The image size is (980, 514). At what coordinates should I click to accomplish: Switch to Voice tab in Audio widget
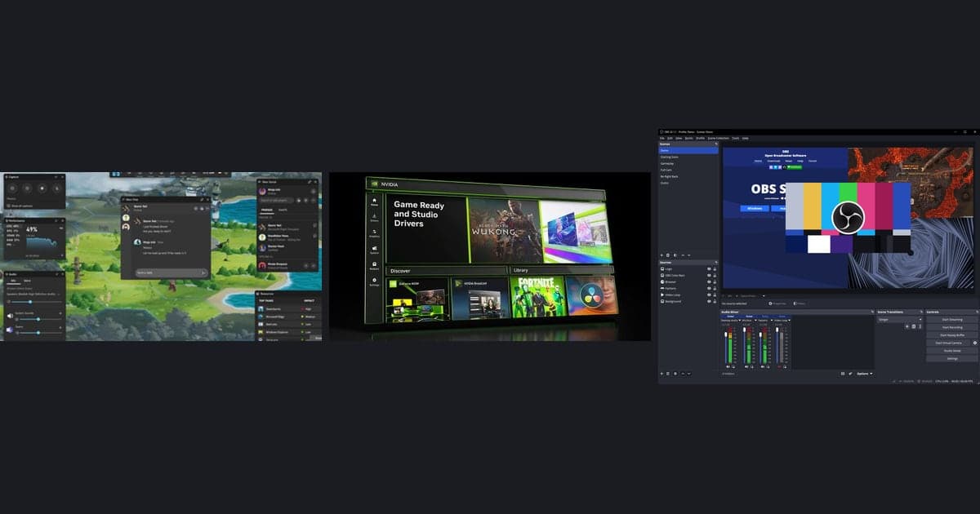tap(27, 281)
